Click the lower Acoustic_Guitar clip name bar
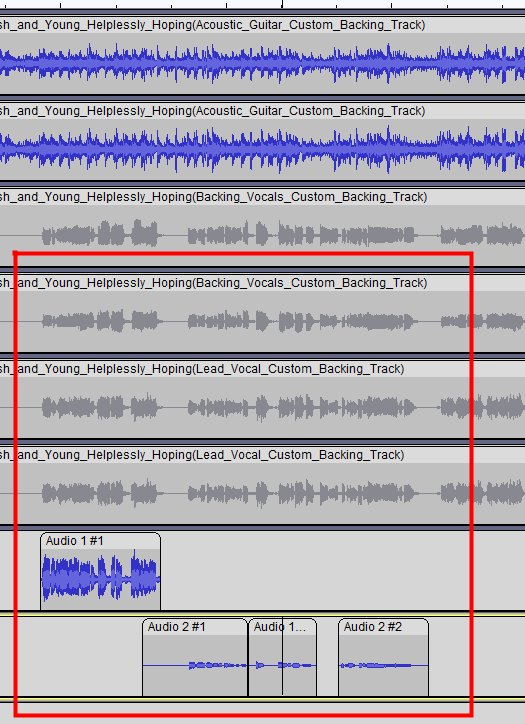The height and width of the screenshot is (724, 525). 262,111
